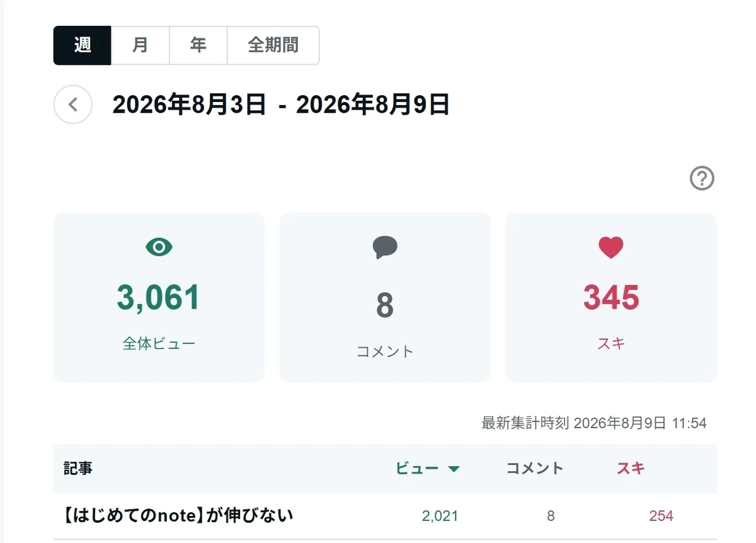The height and width of the screenshot is (543, 756).
Task: Click the コメント count 8 summary card
Action: 385,297
